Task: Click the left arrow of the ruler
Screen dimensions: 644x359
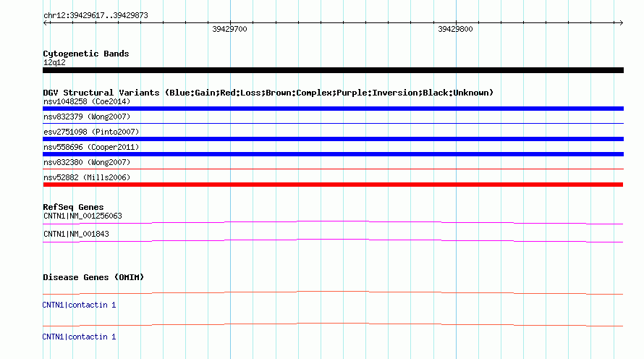Action: point(46,22)
